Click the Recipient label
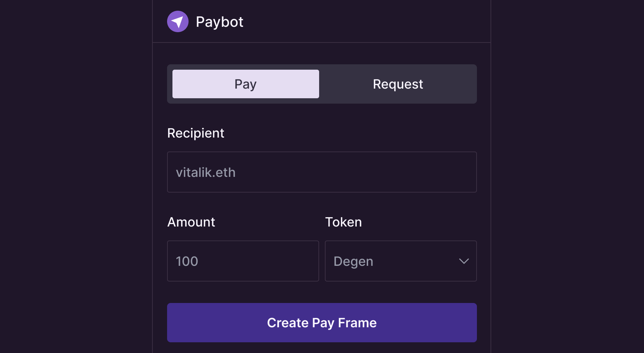The height and width of the screenshot is (353, 644). click(196, 133)
